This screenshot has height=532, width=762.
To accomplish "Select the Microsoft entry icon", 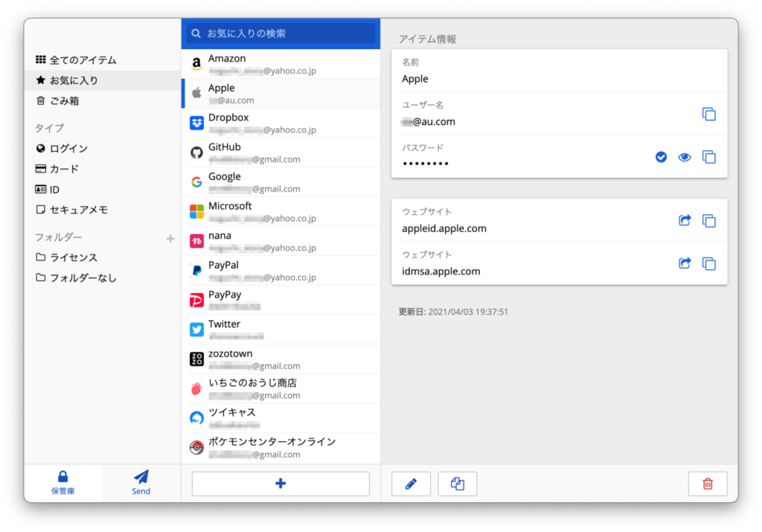I will (196, 211).
